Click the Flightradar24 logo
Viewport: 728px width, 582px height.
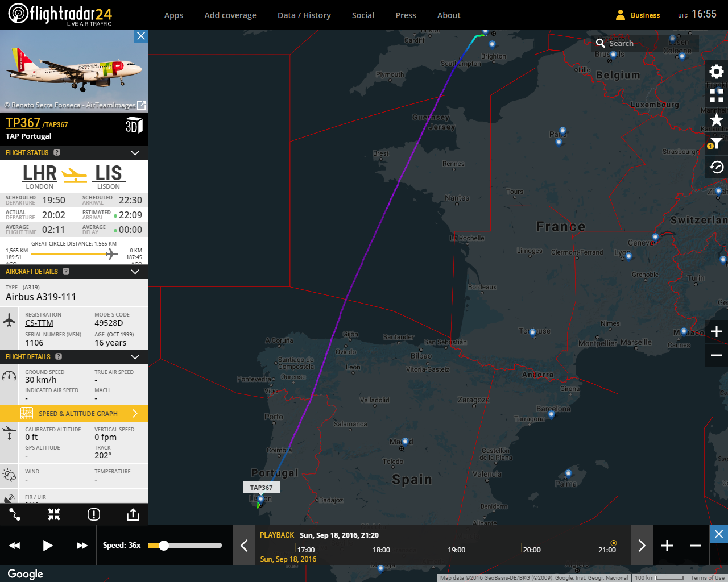coord(60,14)
